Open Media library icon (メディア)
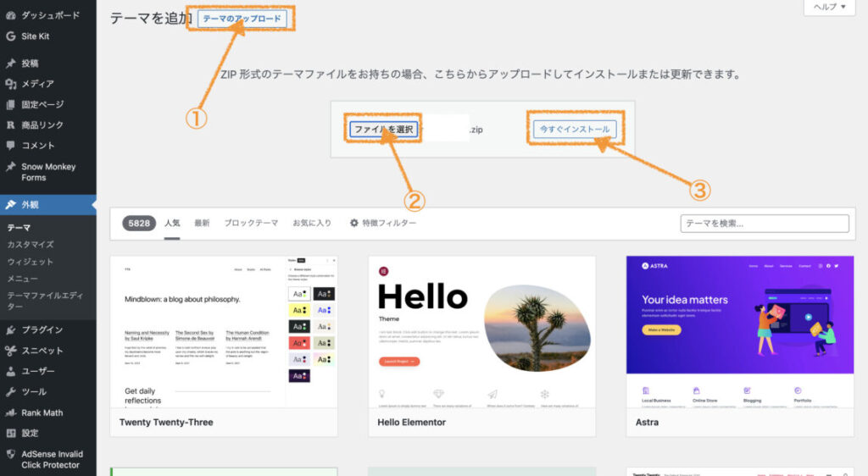The height and width of the screenshot is (476, 868). click(x=10, y=84)
